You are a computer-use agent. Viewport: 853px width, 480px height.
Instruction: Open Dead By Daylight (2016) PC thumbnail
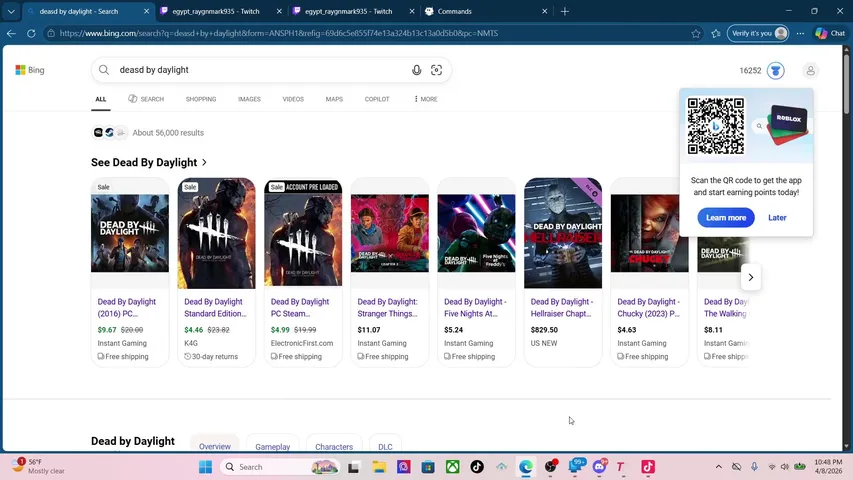(x=129, y=233)
